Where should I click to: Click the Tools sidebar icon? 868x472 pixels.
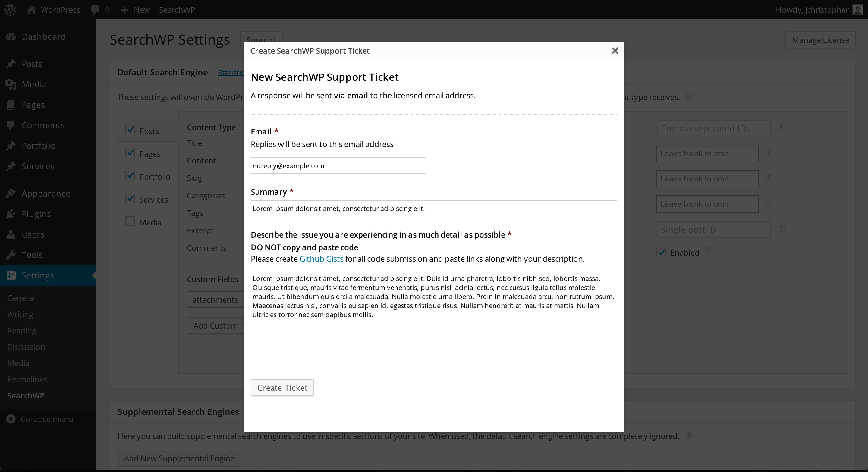pos(10,255)
